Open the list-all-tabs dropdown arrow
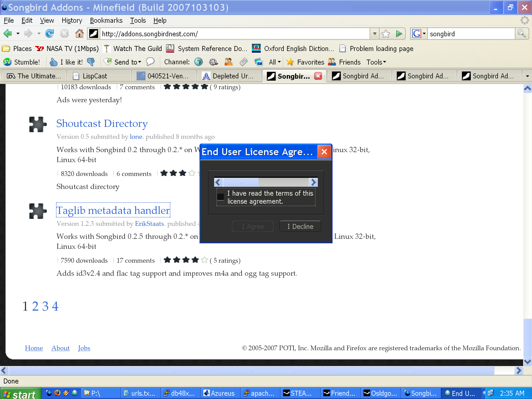 (527, 76)
